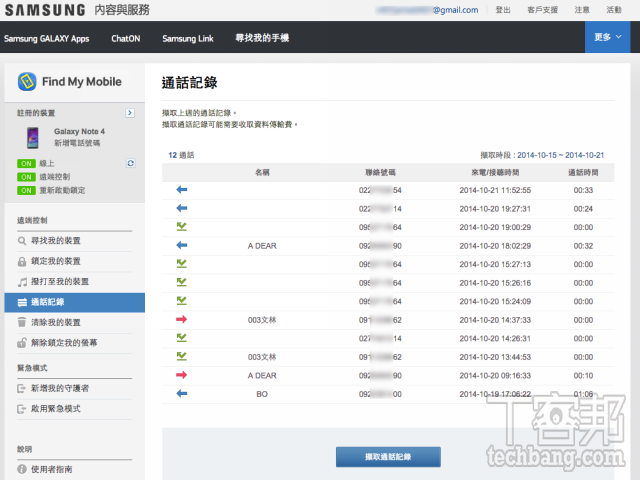Click the incoming arrow for the 18:02:29 call
Viewport: 640px width, 480px height.
tap(182, 245)
